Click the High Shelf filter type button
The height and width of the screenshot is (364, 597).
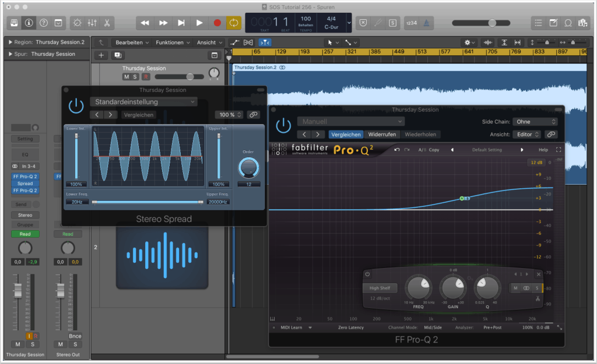click(x=380, y=288)
